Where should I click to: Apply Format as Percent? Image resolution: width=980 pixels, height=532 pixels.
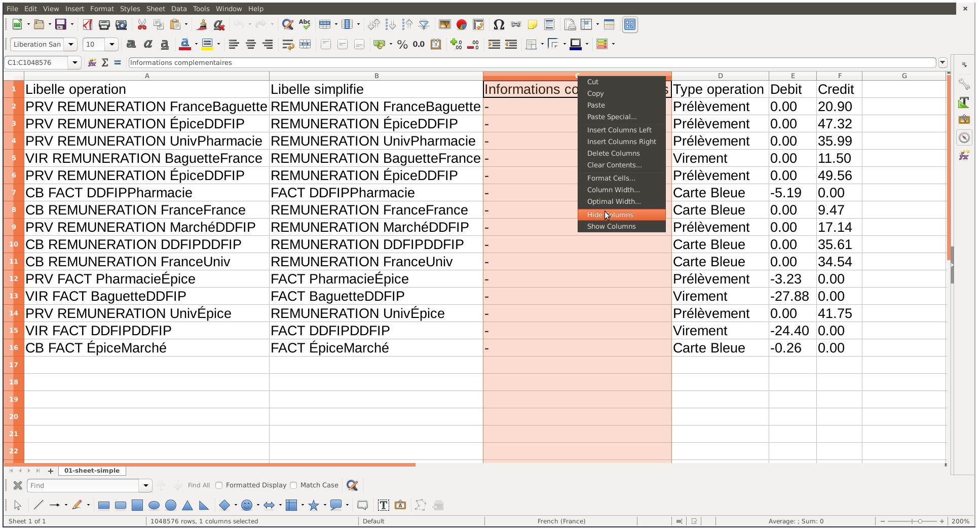(402, 45)
